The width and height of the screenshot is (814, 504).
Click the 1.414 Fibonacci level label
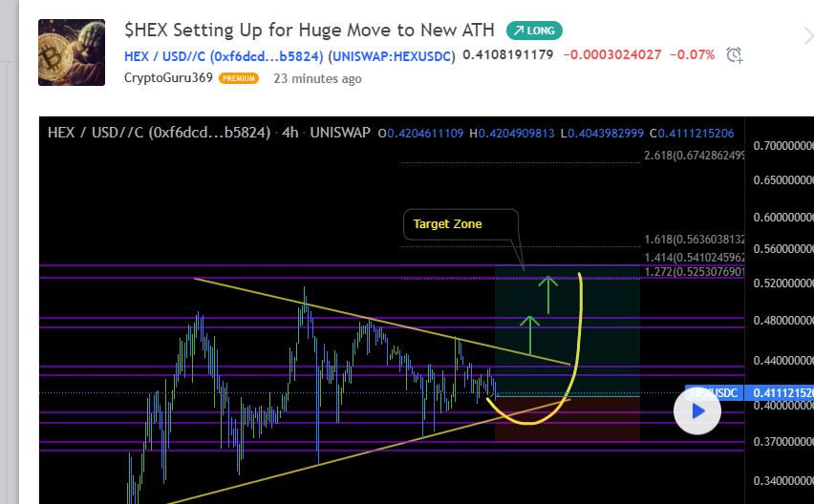pyautogui.click(x=695, y=257)
